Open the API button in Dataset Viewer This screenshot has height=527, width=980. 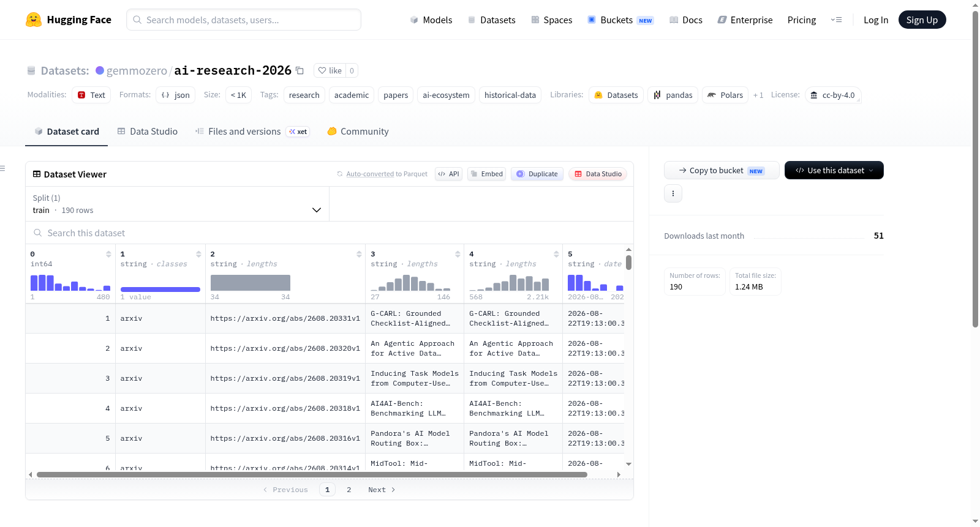pos(448,174)
